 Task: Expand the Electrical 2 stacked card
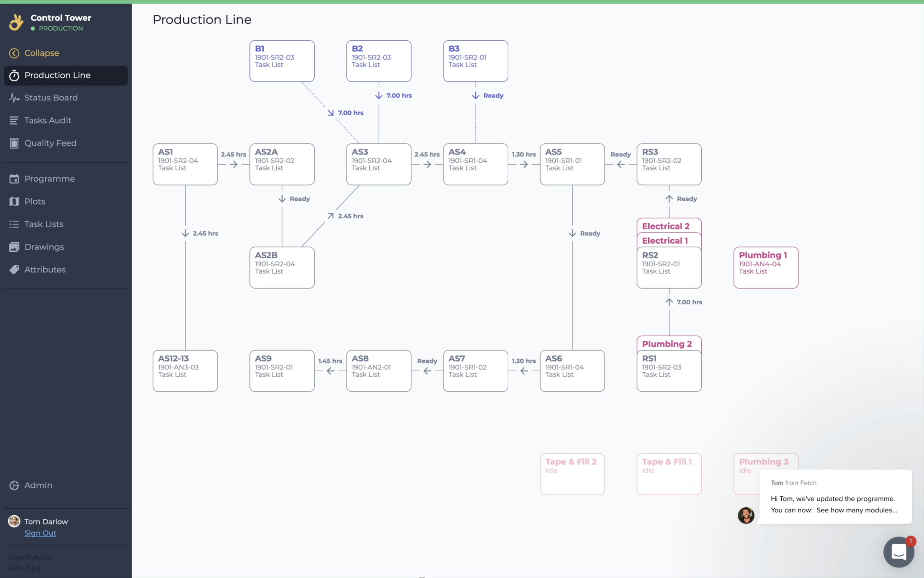(666, 226)
